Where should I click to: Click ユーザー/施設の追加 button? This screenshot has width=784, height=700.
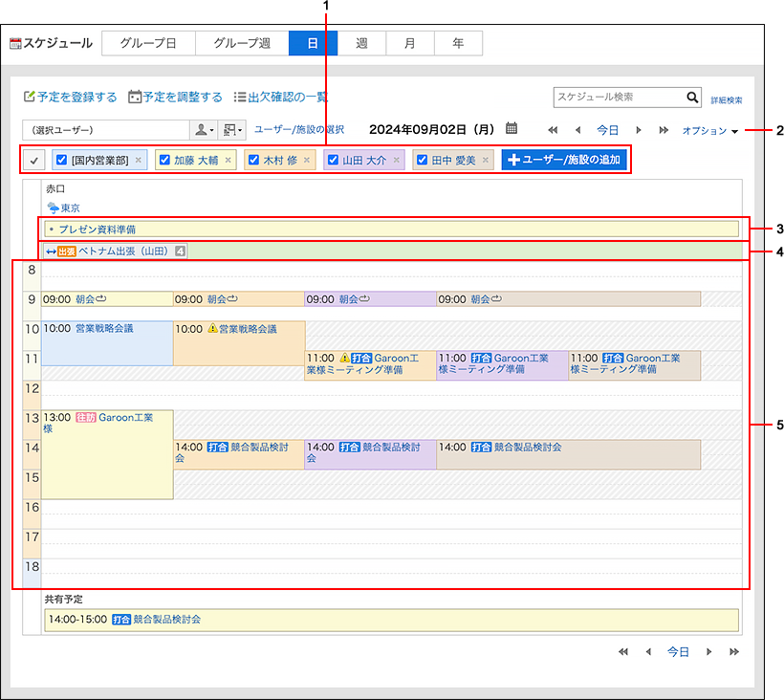564,160
